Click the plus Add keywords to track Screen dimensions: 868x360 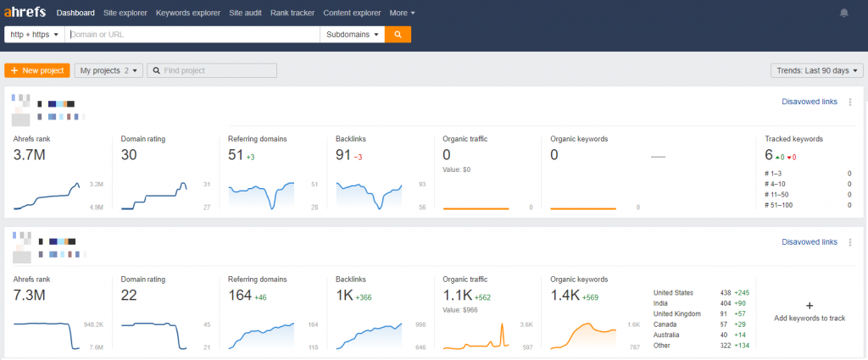click(x=810, y=312)
